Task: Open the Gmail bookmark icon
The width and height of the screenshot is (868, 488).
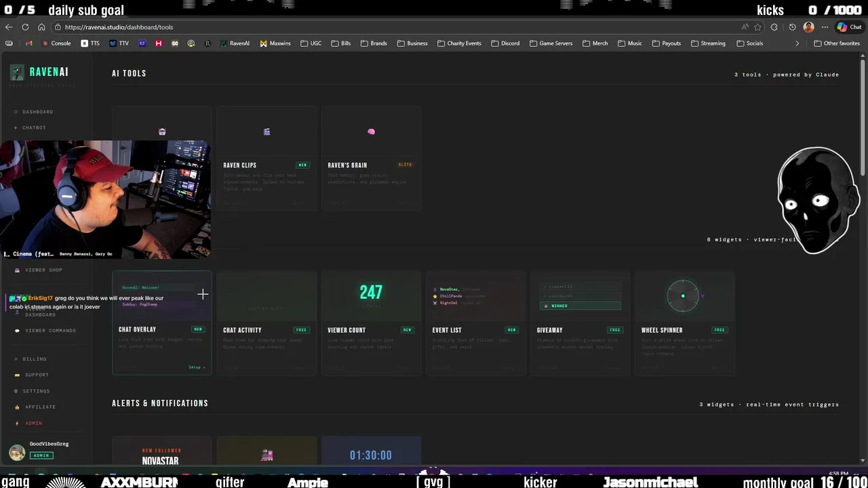Action: (28, 43)
